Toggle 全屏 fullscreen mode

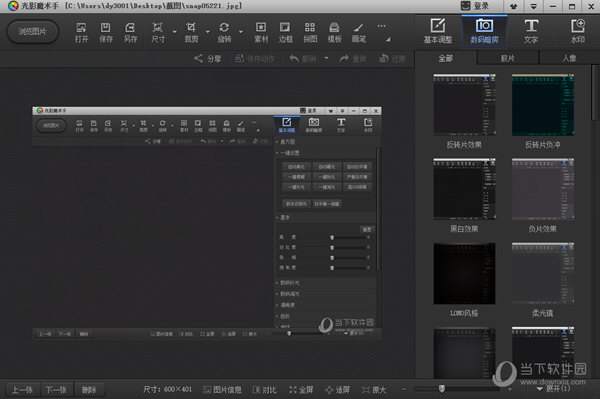(301, 389)
